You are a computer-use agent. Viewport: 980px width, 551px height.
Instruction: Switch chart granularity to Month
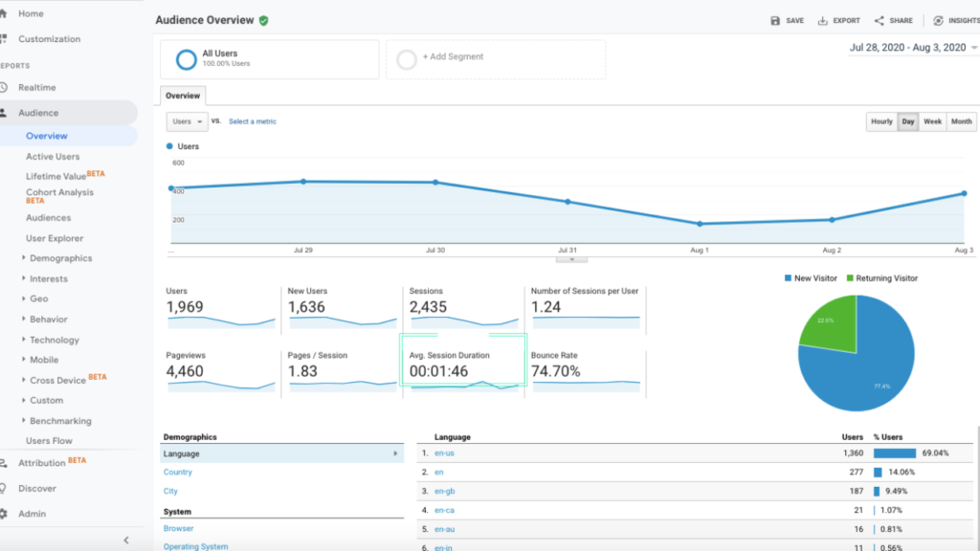click(x=962, y=121)
